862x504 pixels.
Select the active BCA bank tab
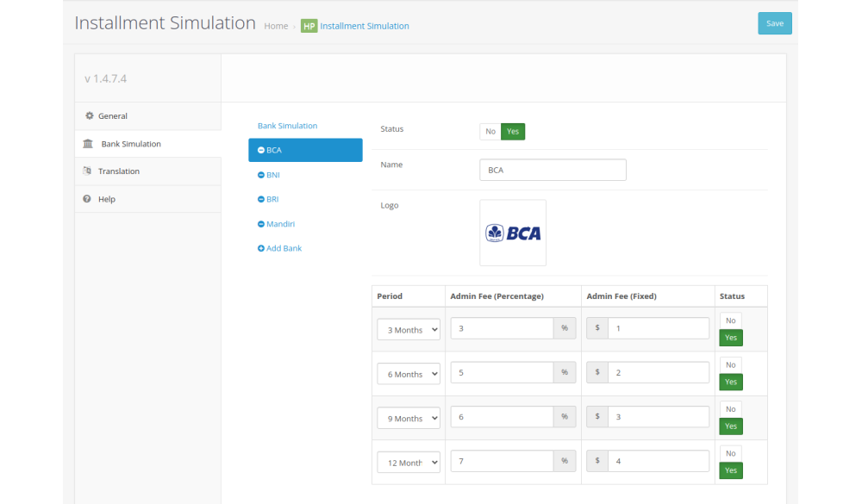[x=305, y=150]
